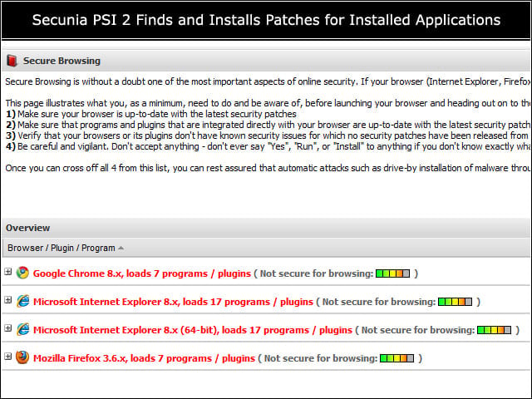The width and height of the screenshot is (532, 399).
Task: Open Microsoft Internet Explorer 8.x, loads 17 programs link
Action: click(x=173, y=302)
